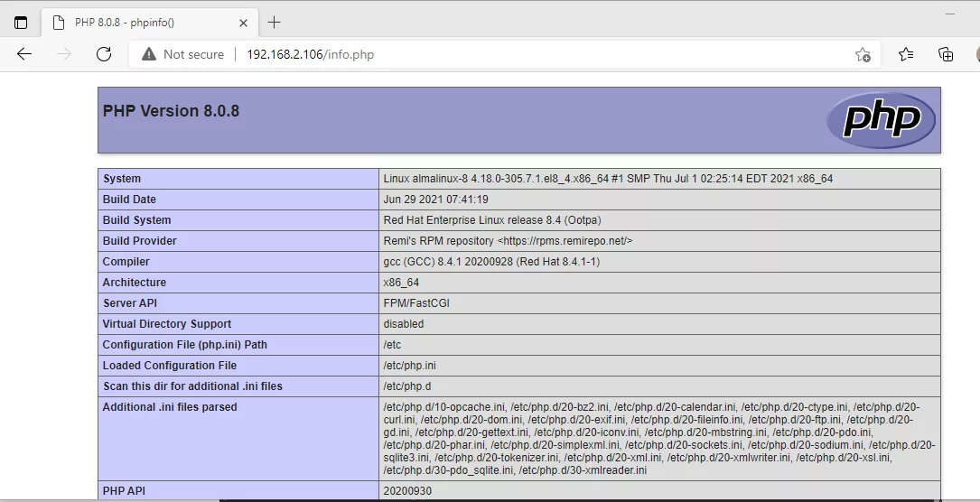
Task: Click the Build Date label
Action: pyautogui.click(x=129, y=200)
